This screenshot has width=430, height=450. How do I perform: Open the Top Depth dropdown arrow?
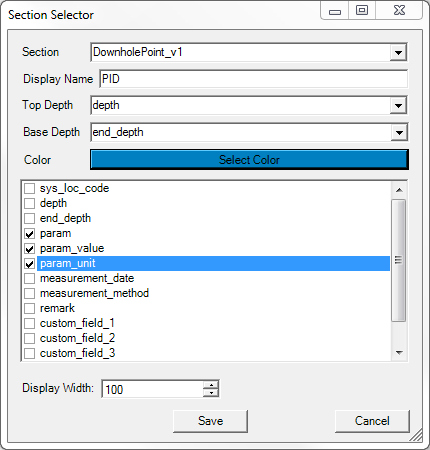398,106
